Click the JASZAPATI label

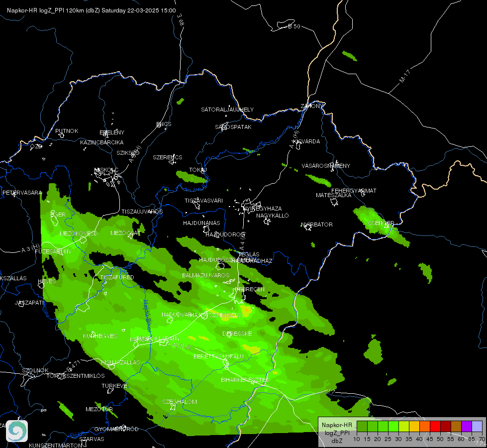(30, 303)
